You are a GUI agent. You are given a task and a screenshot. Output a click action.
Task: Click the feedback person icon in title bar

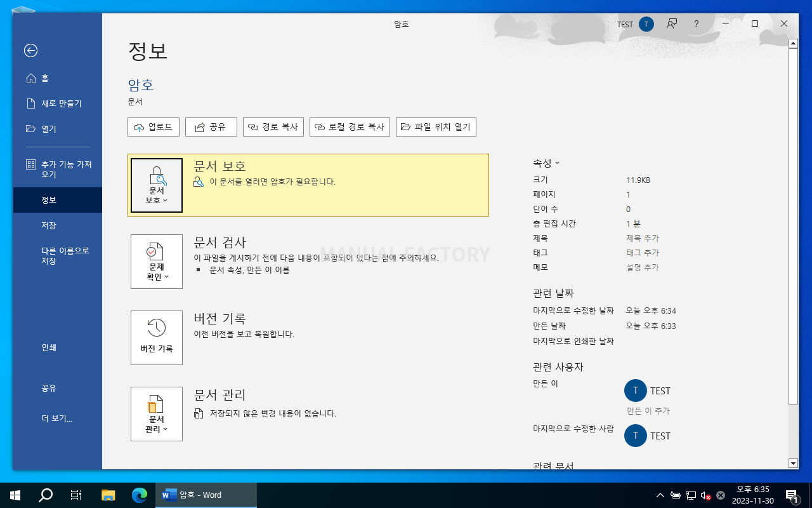tap(672, 24)
